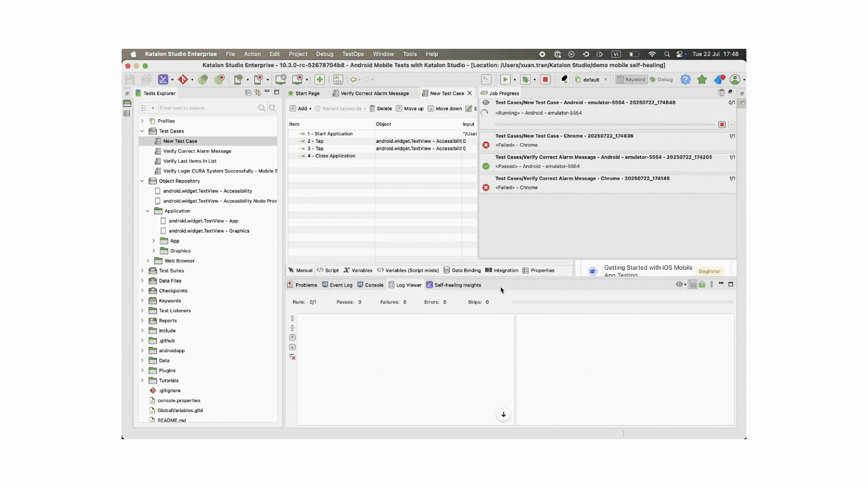Click the Spy Windows monitor icon
Viewport: 868px width, 488px height.
(x=281, y=80)
